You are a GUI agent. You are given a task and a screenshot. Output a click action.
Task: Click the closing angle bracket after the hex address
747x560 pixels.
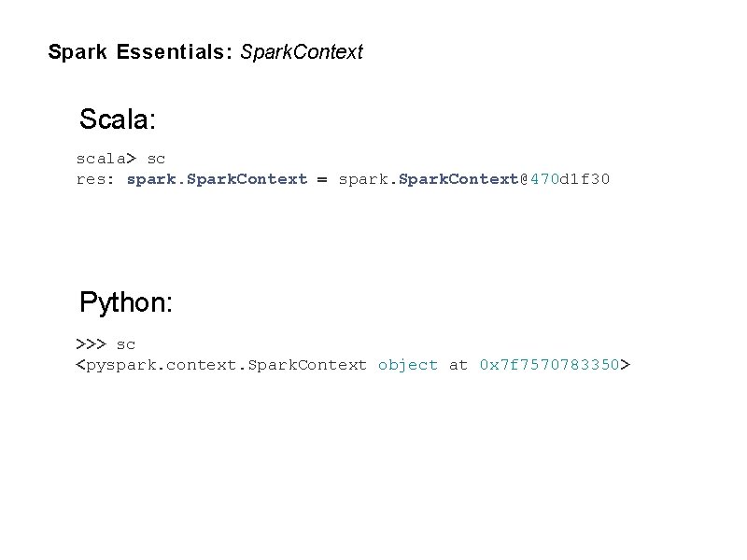(626, 365)
